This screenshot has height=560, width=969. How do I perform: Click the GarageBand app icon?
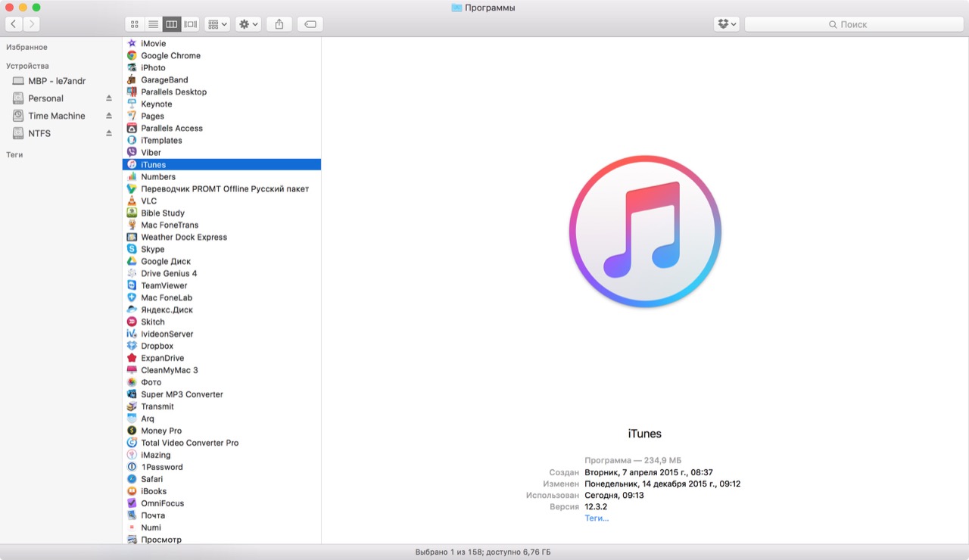132,79
